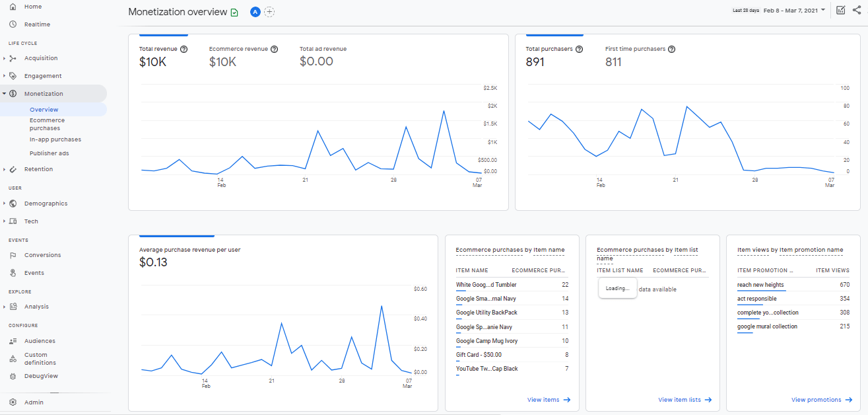
Task: Click the 'google mural collection' row
Action: [793, 326]
